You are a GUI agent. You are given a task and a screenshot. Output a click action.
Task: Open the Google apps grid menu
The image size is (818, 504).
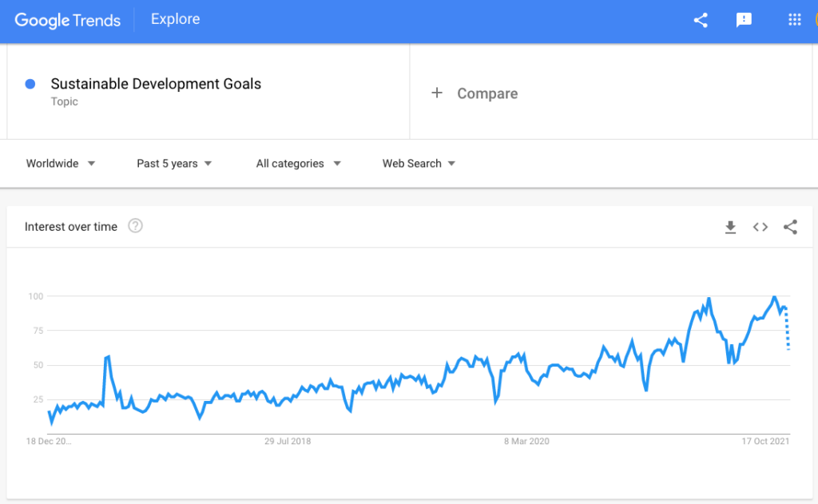coord(793,21)
